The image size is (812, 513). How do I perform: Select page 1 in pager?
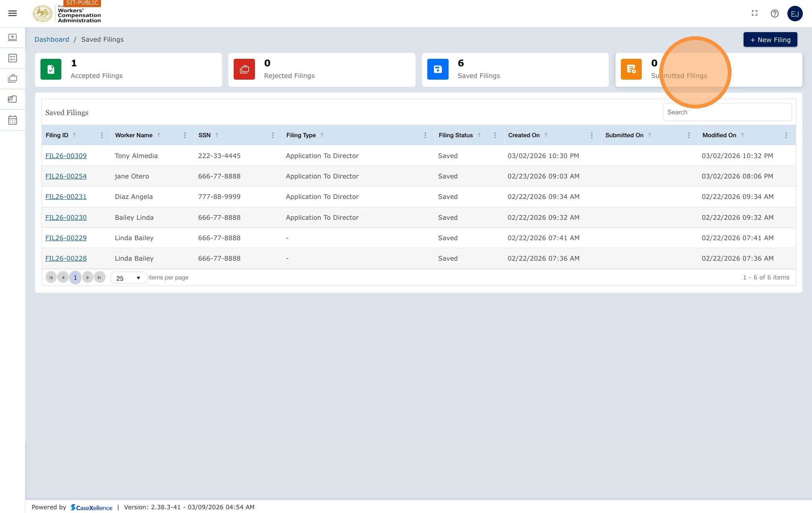75,277
